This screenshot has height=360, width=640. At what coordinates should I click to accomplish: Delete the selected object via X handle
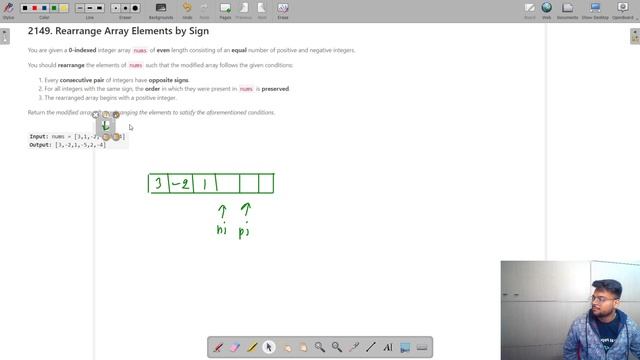(96, 115)
